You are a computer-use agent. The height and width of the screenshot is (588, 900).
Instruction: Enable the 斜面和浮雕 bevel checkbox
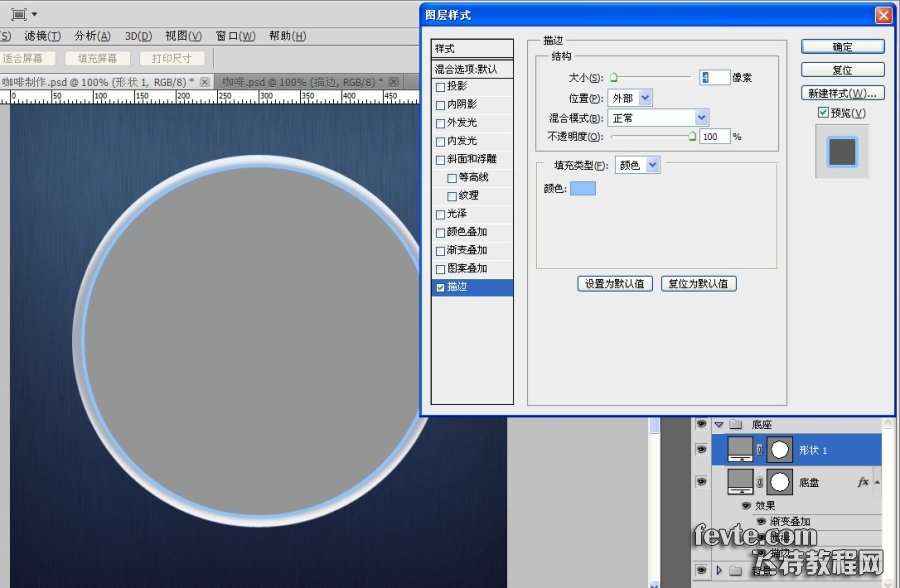[440, 160]
